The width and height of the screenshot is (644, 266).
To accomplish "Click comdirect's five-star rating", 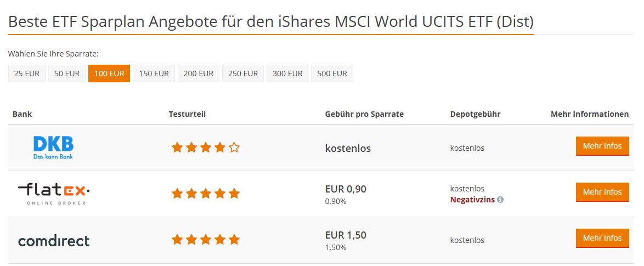I will [206, 240].
